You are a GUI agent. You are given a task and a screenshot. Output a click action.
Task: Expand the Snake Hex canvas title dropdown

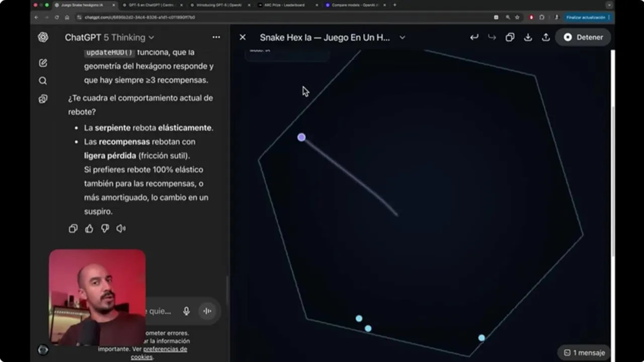tap(402, 38)
